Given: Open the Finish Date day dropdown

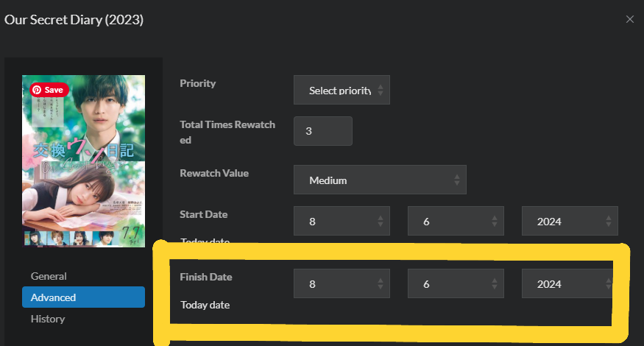Looking at the screenshot, I should (456, 283).
